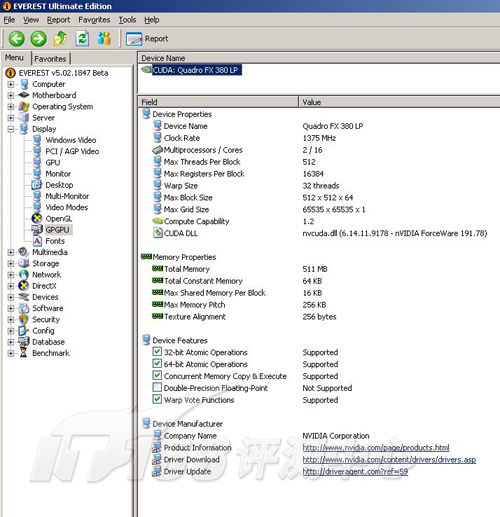Select the Windows Video tree item

71,140
